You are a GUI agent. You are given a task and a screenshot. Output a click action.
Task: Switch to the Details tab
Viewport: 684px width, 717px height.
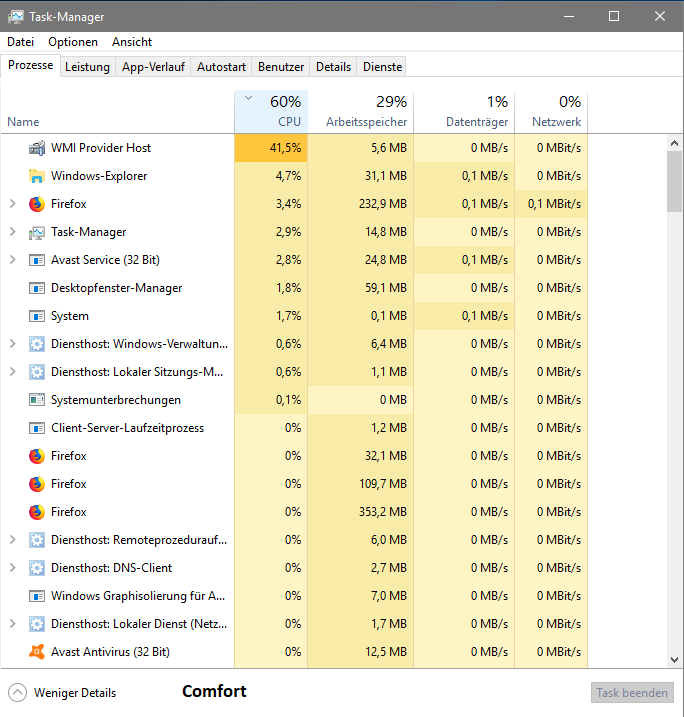click(333, 67)
